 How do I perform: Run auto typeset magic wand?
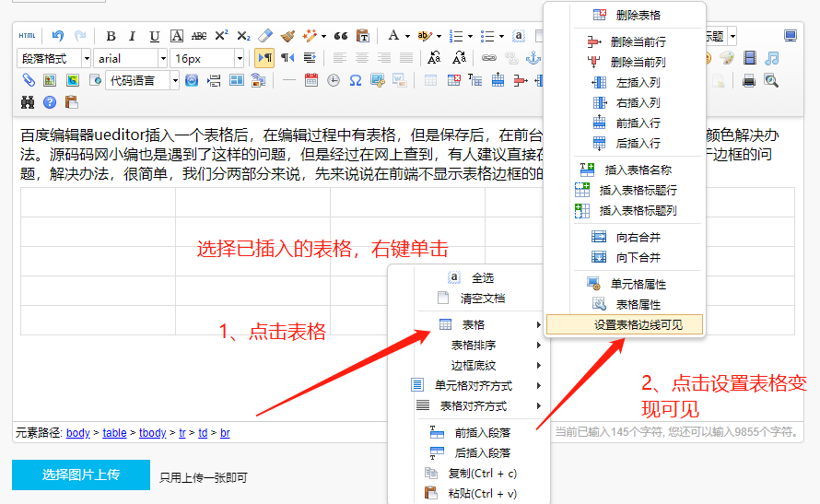coord(310,36)
